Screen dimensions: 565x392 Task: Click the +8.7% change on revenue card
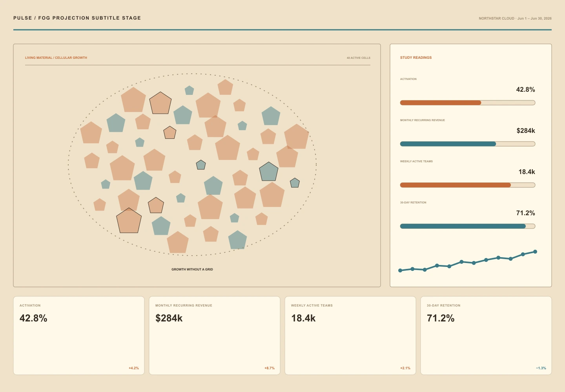tap(270, 368)
